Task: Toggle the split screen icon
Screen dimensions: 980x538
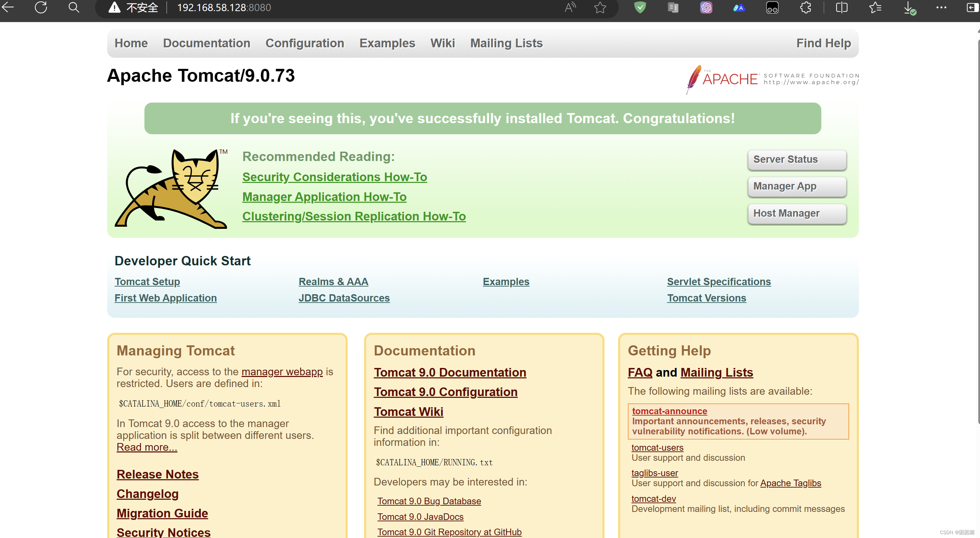Action: pos(841,7)
